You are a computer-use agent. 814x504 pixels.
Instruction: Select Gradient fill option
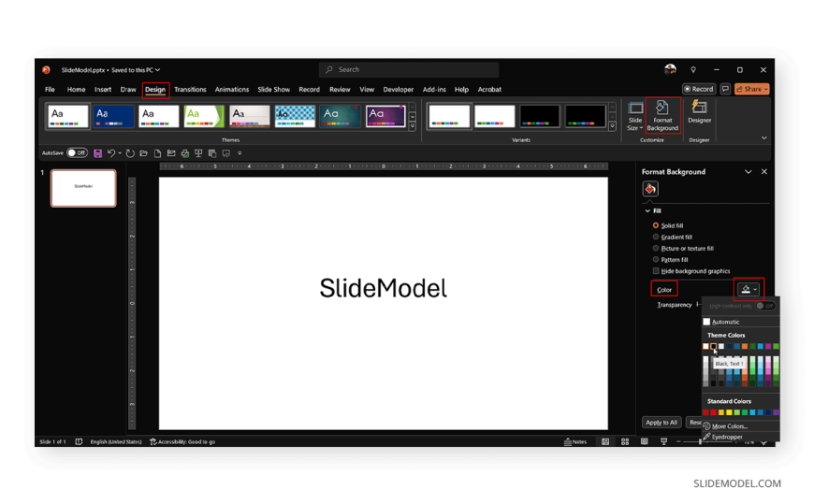[656, 237]
